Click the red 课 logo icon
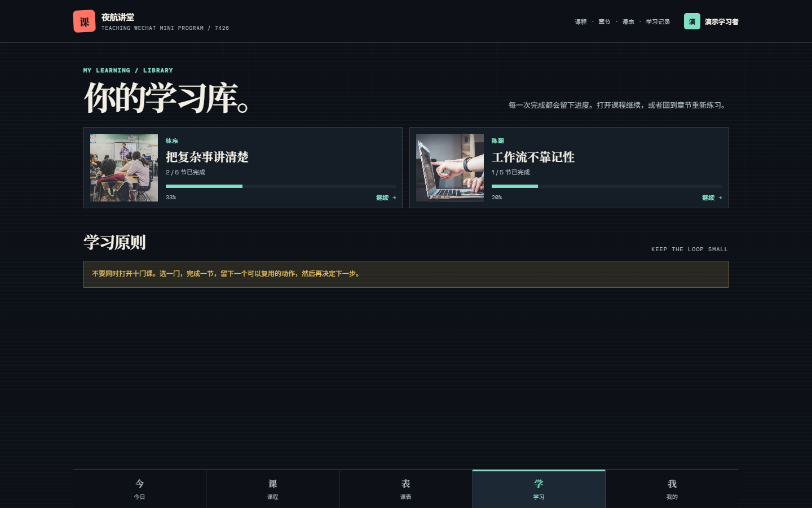This screenshot has width=812, height=508. pos(84,21)
